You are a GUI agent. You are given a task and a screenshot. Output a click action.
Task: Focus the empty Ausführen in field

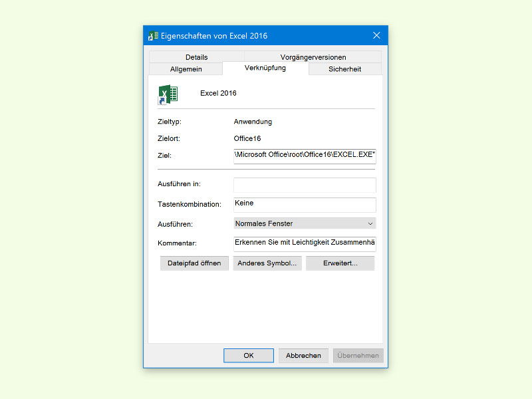pos(305,185)
